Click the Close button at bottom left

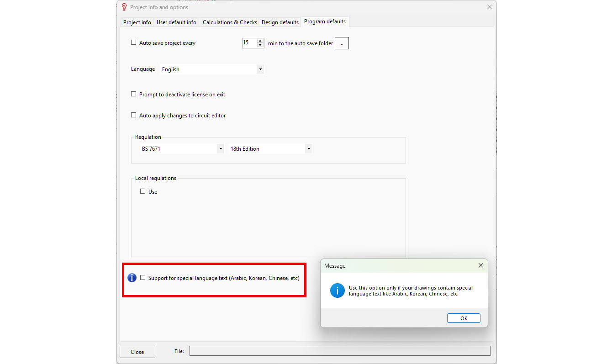(x=137, y=352)
